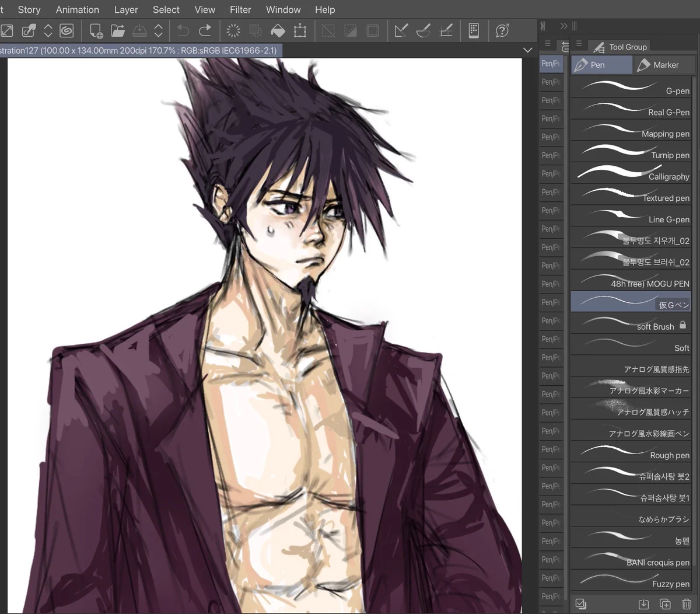Click the Show border of selected area icon
The image size is (700, 614).
click(373, 30)
